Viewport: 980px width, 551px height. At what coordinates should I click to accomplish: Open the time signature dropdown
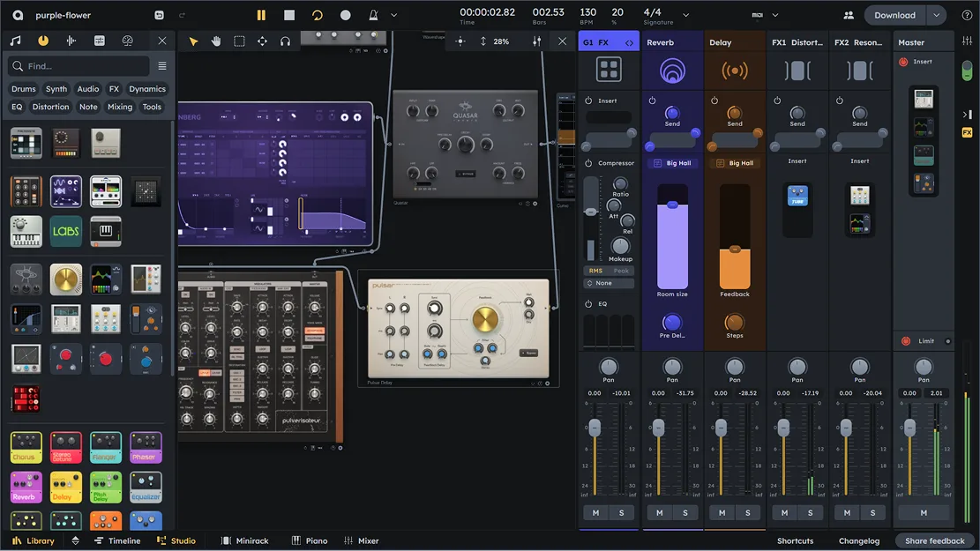click(x=685, y=15)
